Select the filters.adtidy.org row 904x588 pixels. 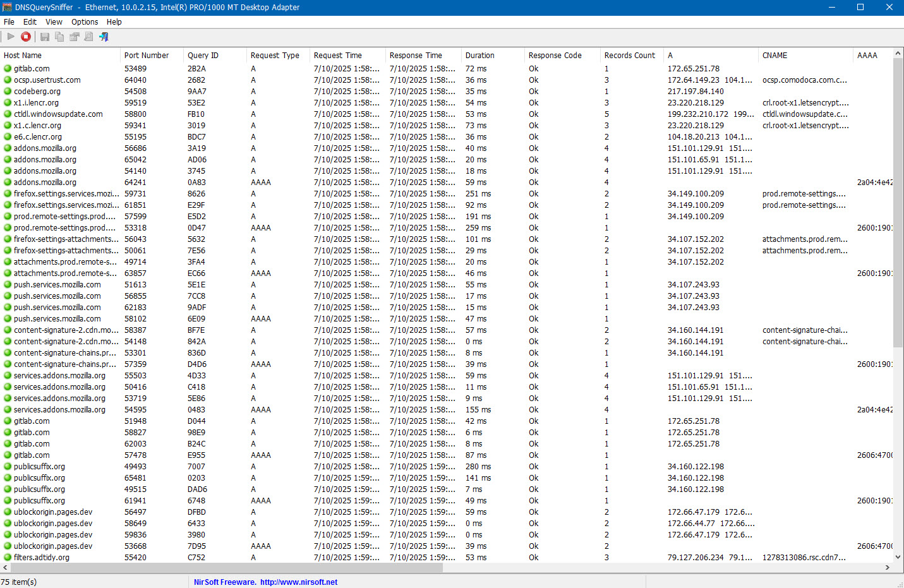click(x=42, y=558)
